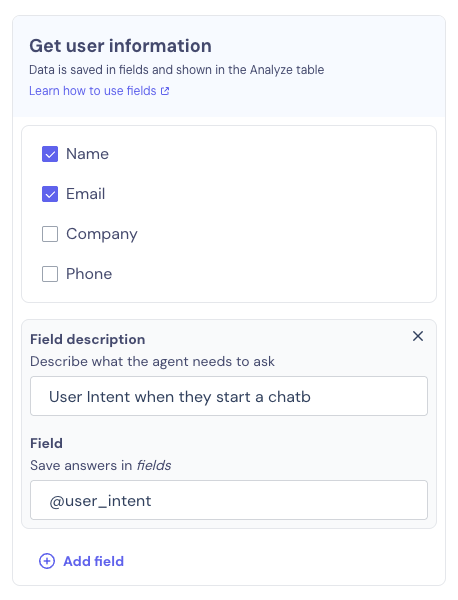Click the Save answers in fields caption

(101, 465)
